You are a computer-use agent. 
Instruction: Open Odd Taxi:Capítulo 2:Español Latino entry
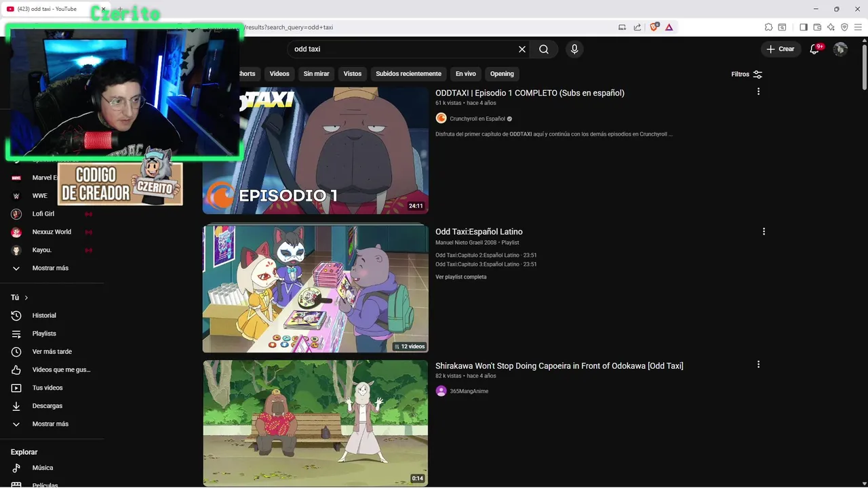tap(486, 255)
